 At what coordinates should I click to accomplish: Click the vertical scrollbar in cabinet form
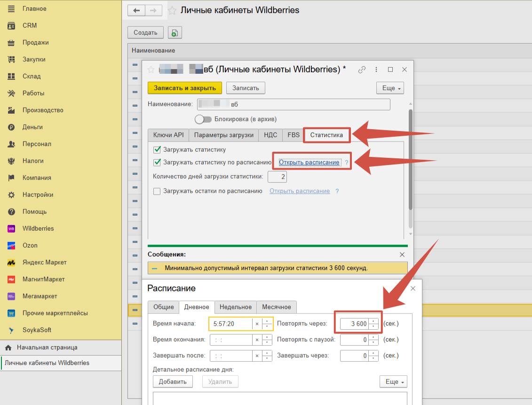coord(410,160)
